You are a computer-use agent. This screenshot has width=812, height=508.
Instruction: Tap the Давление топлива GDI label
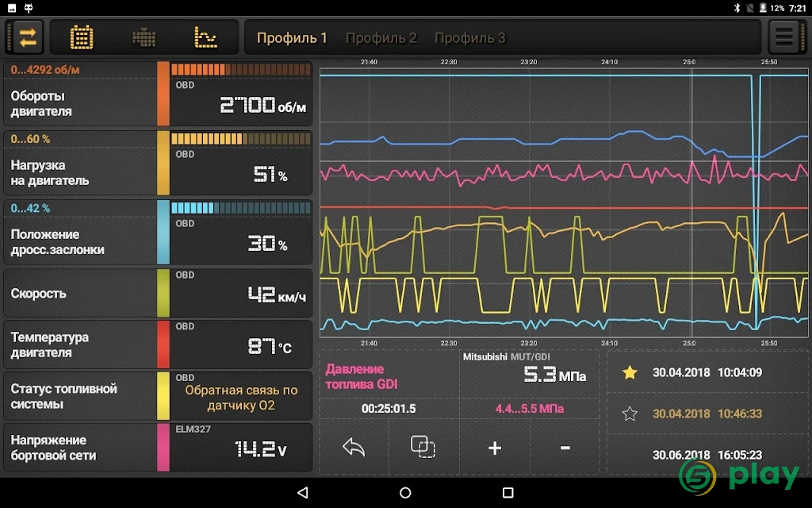click(x=362, y=376)
